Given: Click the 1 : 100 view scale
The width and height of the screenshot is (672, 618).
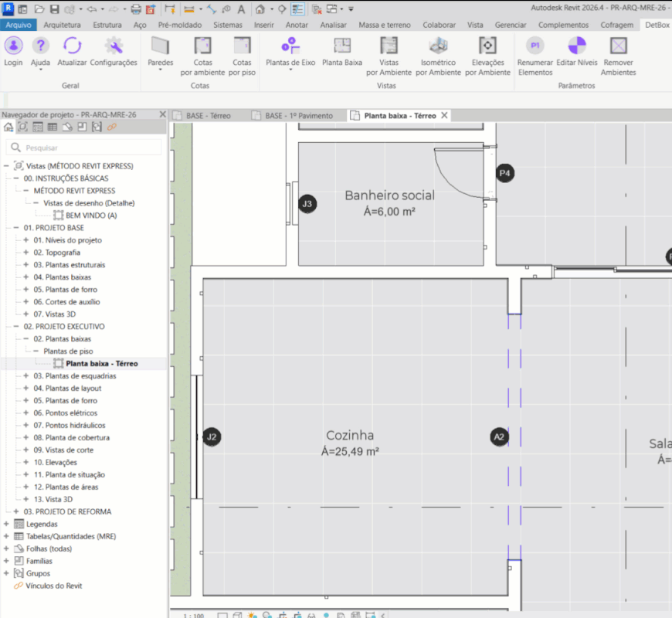Looking at the screenshot, I should tap(194, 616).
